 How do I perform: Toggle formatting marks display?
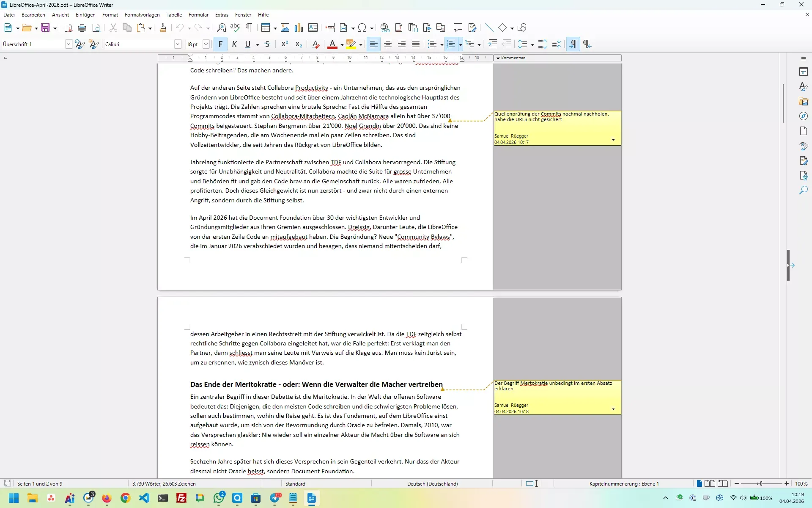[249, 28]
